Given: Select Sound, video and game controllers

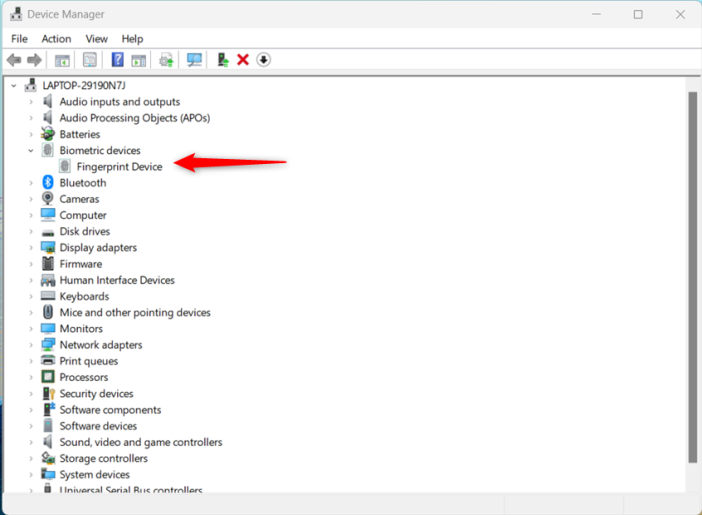Looking at the screenshot, I should [141, 442].
